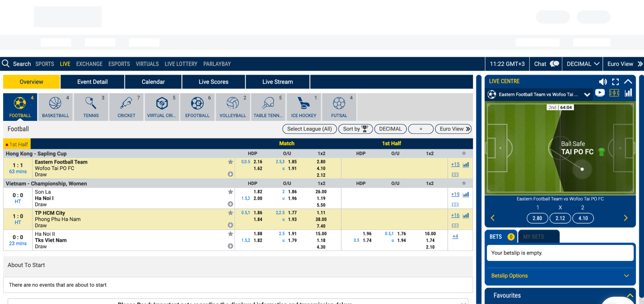
Task: Favourite the Hong Kong Sapling Cup league star
Action: [x=464, y=153]
